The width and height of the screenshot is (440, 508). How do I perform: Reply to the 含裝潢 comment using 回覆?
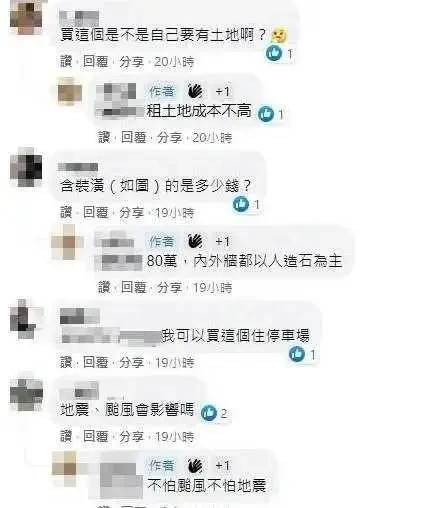coord(96,212)
